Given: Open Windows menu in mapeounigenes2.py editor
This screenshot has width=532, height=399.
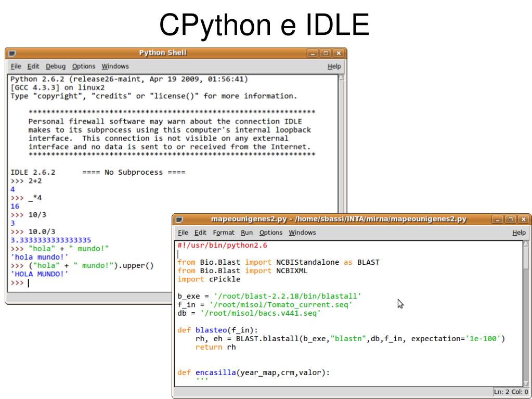Looking at the screenshot, I should (x=302, y=233).
